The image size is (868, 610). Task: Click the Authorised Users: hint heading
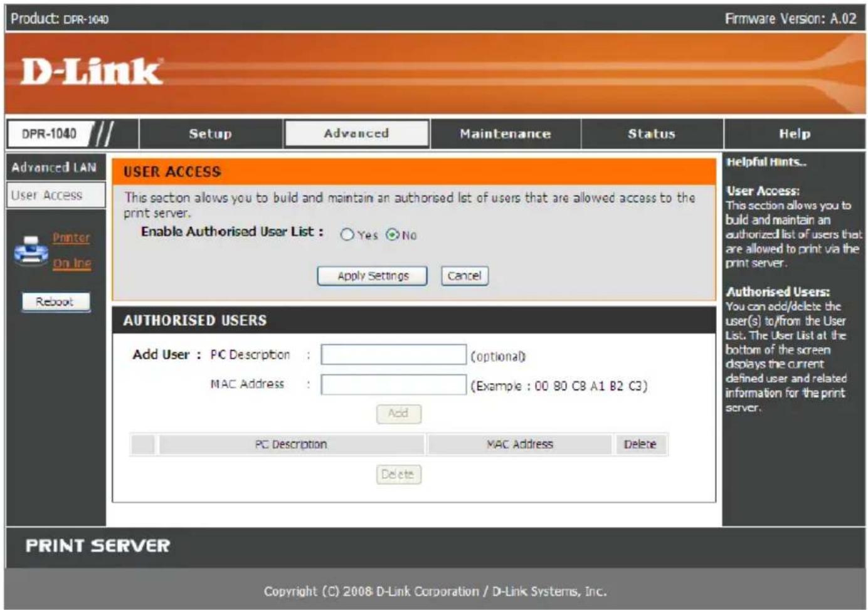778,292
